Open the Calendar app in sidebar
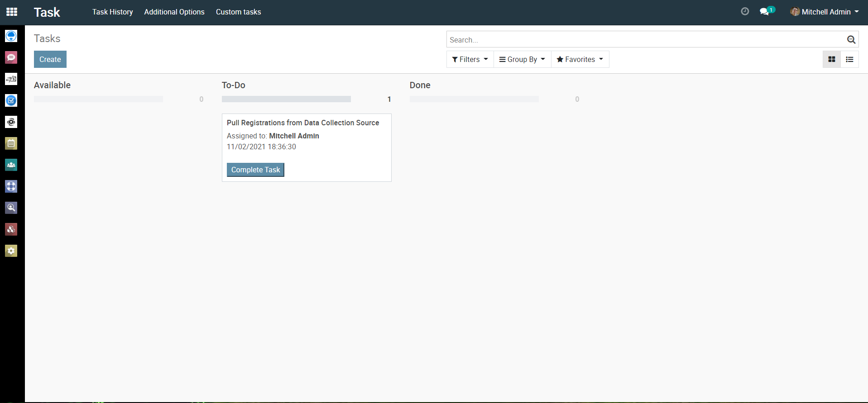This screenshot has width=868, height=403. coord(11,143)
